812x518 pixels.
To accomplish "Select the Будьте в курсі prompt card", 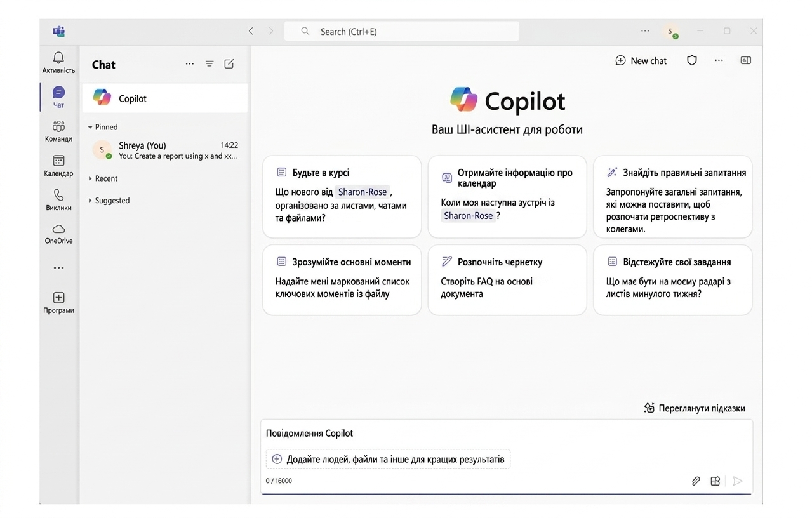I will pyautogui.click(x=342, y=197).
